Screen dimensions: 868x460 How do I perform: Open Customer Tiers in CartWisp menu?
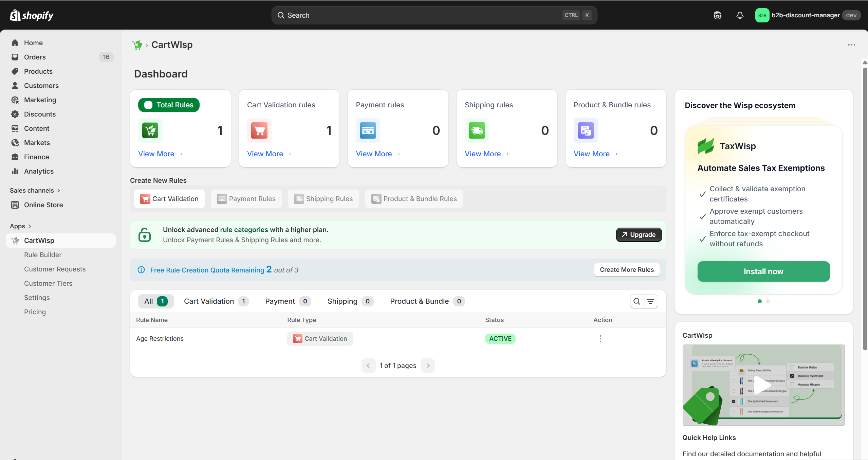click(48, 283)
